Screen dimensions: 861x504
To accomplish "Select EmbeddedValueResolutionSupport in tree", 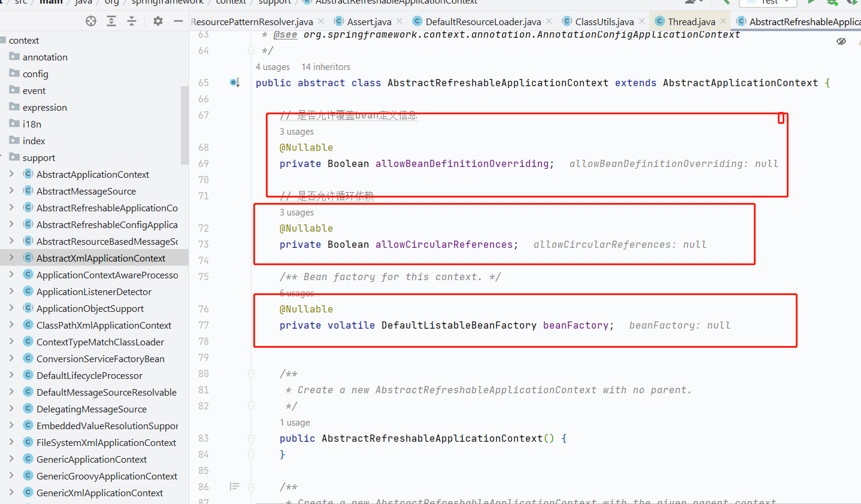I will pyautogui.click(x=107, y=426).
